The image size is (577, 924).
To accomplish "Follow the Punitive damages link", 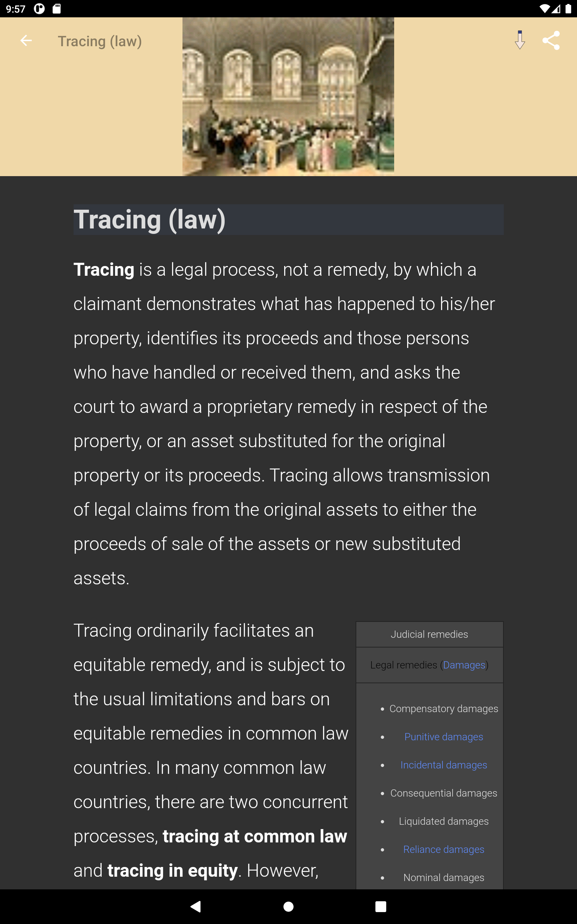I will pyautogui.click(x=444, y=737).
